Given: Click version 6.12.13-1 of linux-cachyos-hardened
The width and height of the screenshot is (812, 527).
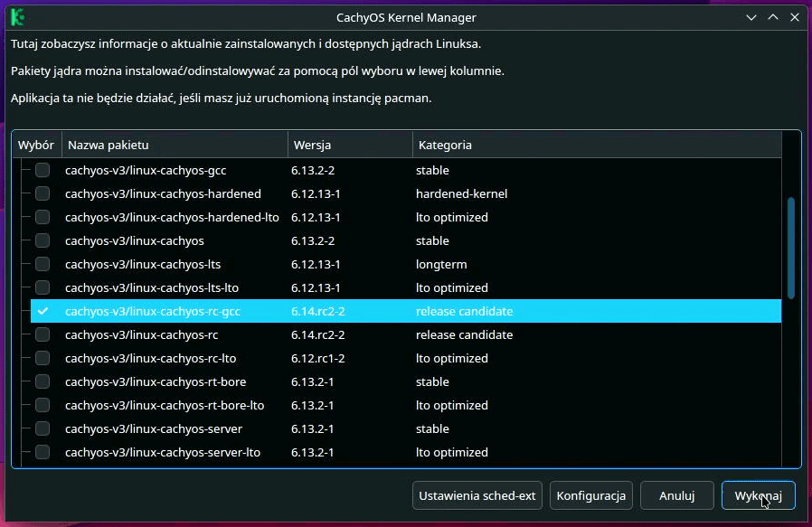Looking at the screenshot, I should [316, 193].
